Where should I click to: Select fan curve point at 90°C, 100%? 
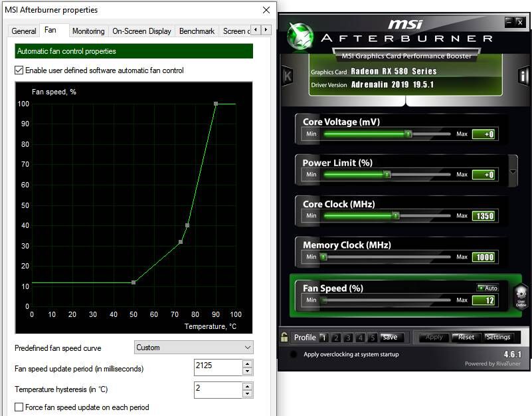(x=216, y=104)
